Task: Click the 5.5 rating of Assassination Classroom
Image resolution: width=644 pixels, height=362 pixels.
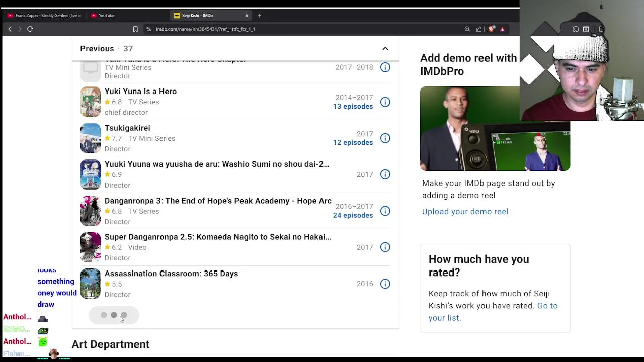Action: pos(113,284)
